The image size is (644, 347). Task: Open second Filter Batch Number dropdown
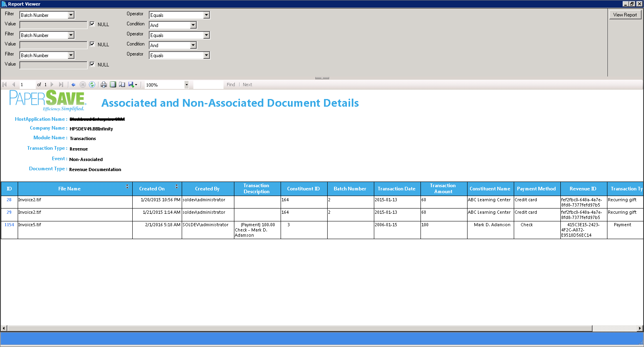[71, 35]
